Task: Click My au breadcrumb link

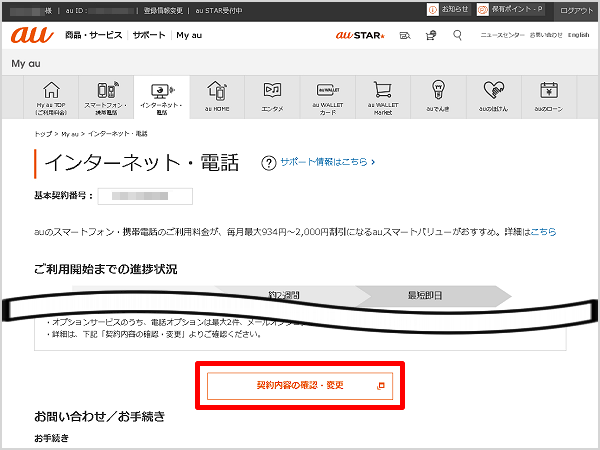Action: [x=70, y=134]
